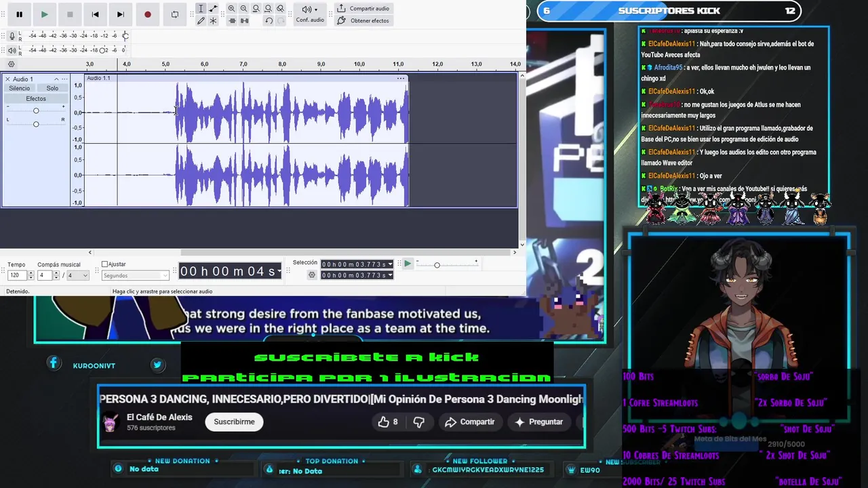Click the Silence audio selection icon
The height and width of the screenshot is (488, 868).
click(x=244, y=20)
